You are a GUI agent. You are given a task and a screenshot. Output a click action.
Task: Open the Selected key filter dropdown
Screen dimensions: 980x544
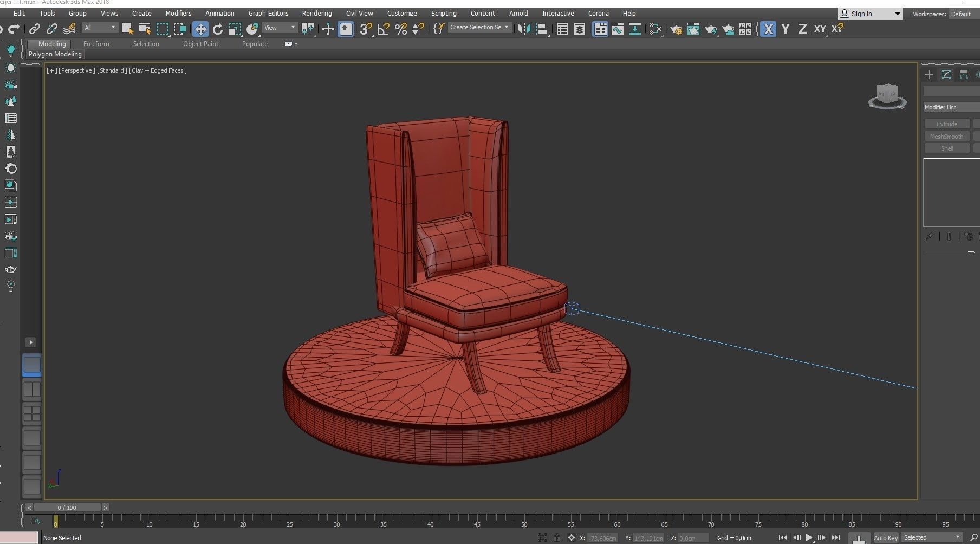[x=932, y=537]
